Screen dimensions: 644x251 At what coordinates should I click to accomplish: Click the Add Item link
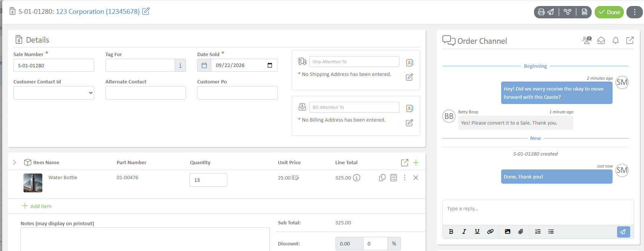coord(37,206)
